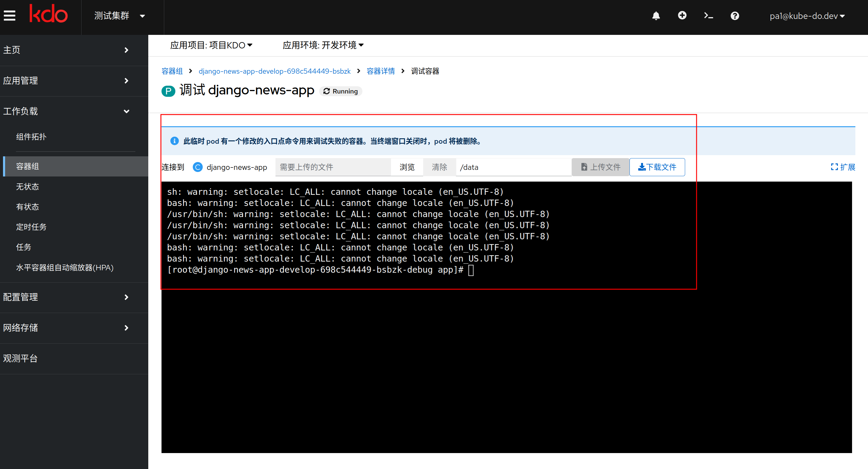The height and width of the screenshot is (469, 868).
Task: Select 无状态 in the sidebar
Action: (28, 187)
